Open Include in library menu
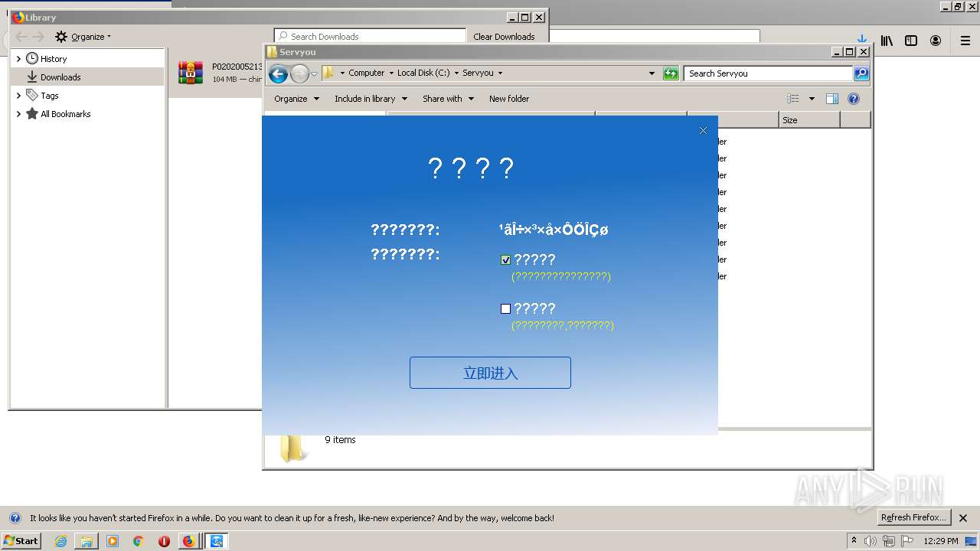 [x=371, y=99]
